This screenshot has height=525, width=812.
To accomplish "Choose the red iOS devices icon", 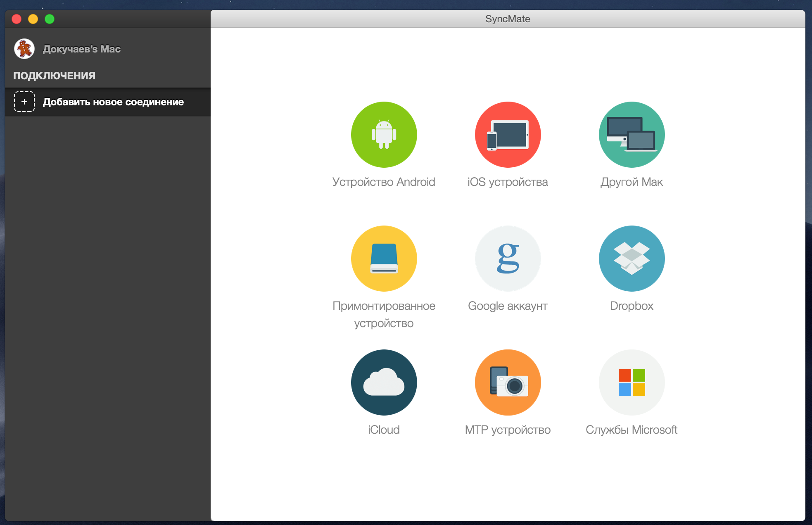I will click(x=508, y=135).
